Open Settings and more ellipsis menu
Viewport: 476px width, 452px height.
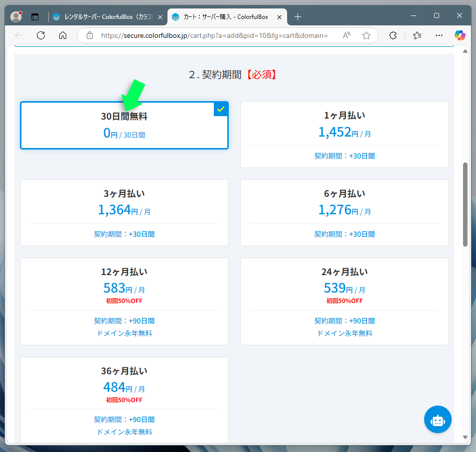439,35
